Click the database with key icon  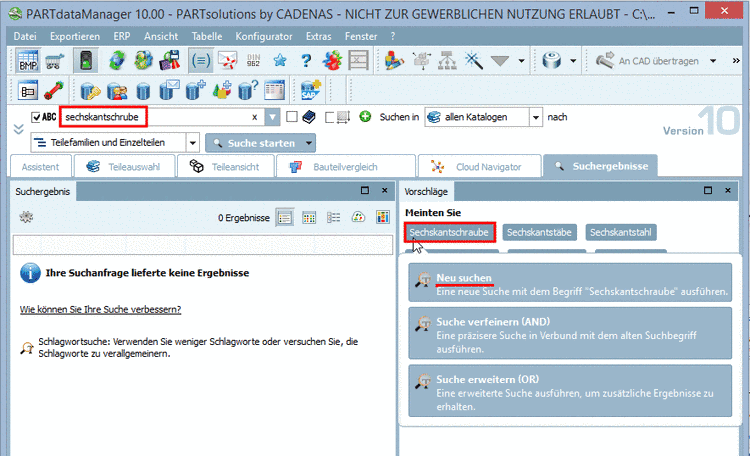pos(90,90)
